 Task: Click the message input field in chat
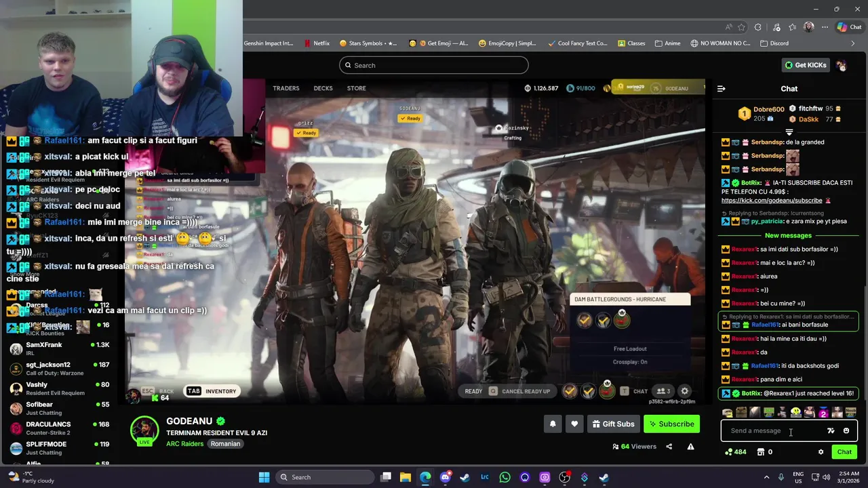[773, 430]
